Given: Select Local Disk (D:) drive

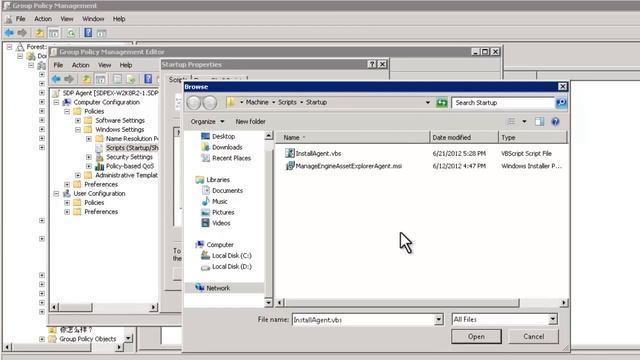Looking at the screenshot, I should [x=226, y=267].
